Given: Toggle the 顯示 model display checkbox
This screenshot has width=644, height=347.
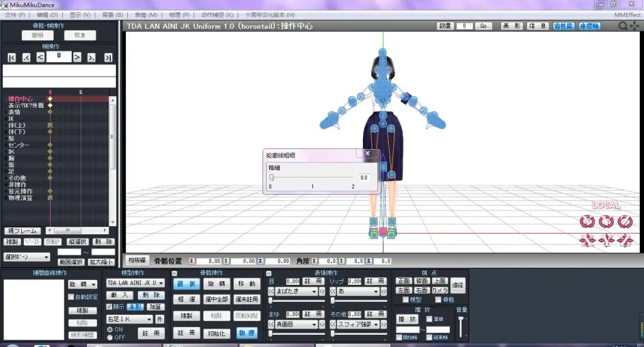Looking at the screenshot, I should pyautogui.click(x=109, y=307).
